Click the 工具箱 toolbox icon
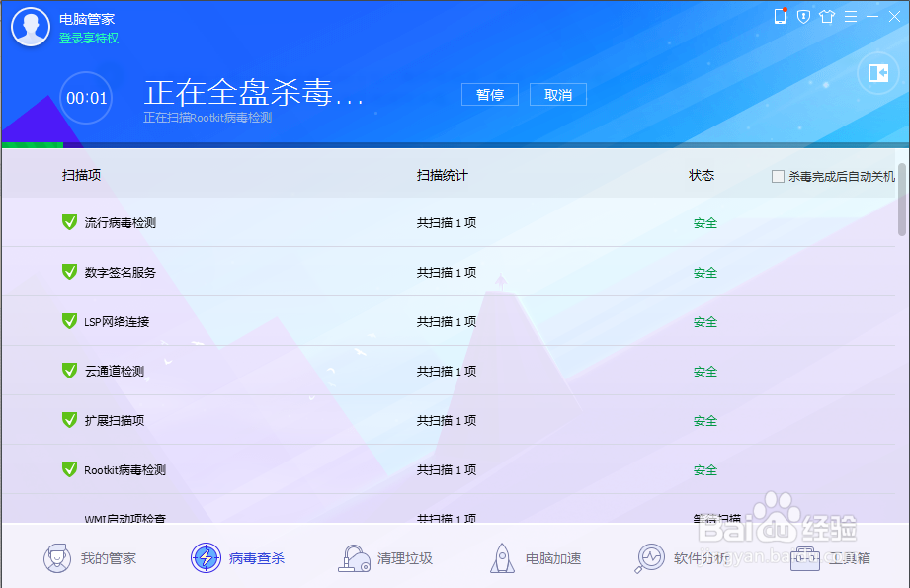The image size is (910, 588). 805,559
